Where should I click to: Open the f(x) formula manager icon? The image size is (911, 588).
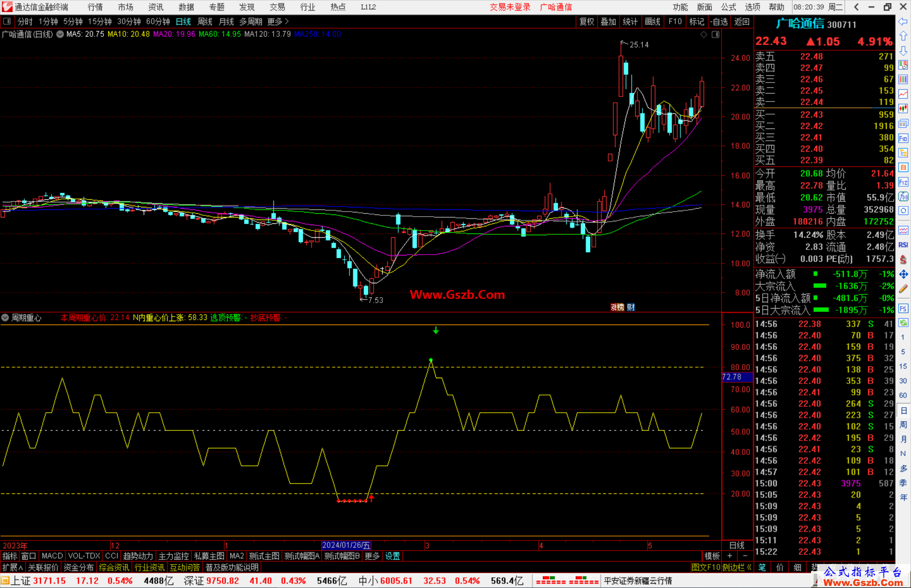pos(903,196)
